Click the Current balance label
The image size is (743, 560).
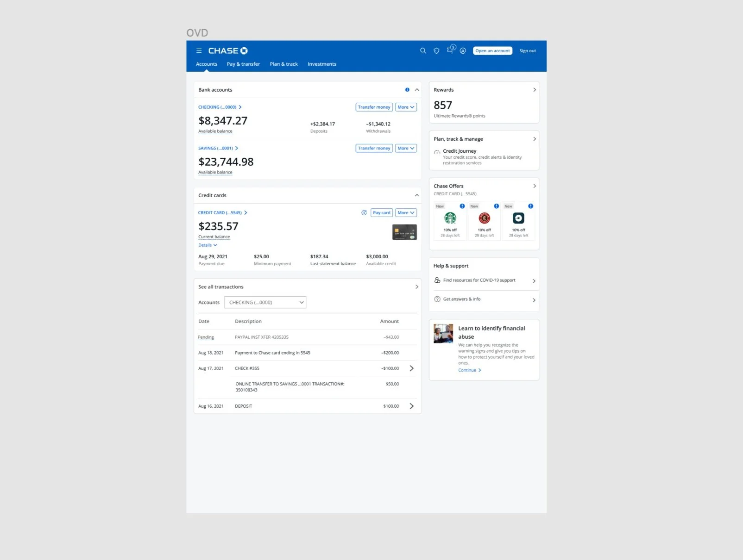point(214,237)
